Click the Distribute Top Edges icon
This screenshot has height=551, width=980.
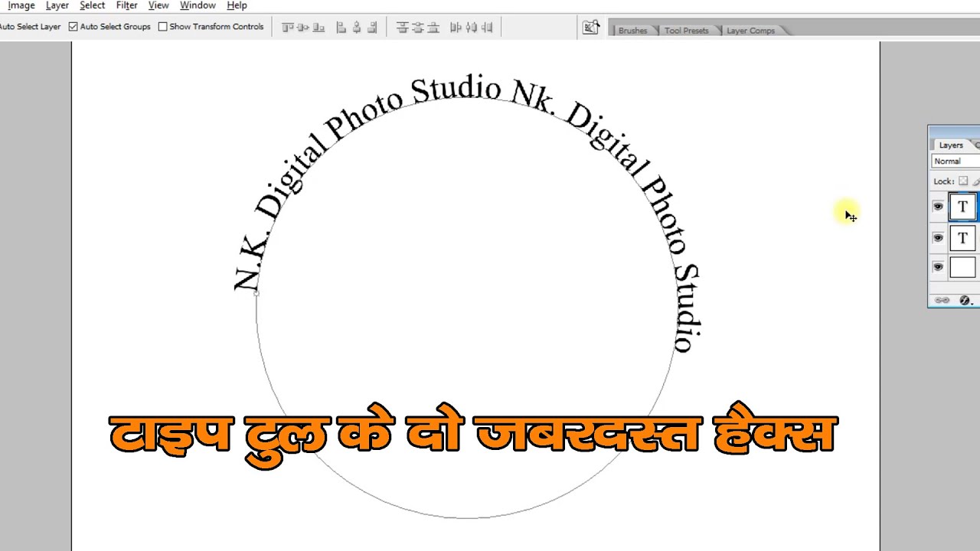(403, 28)
